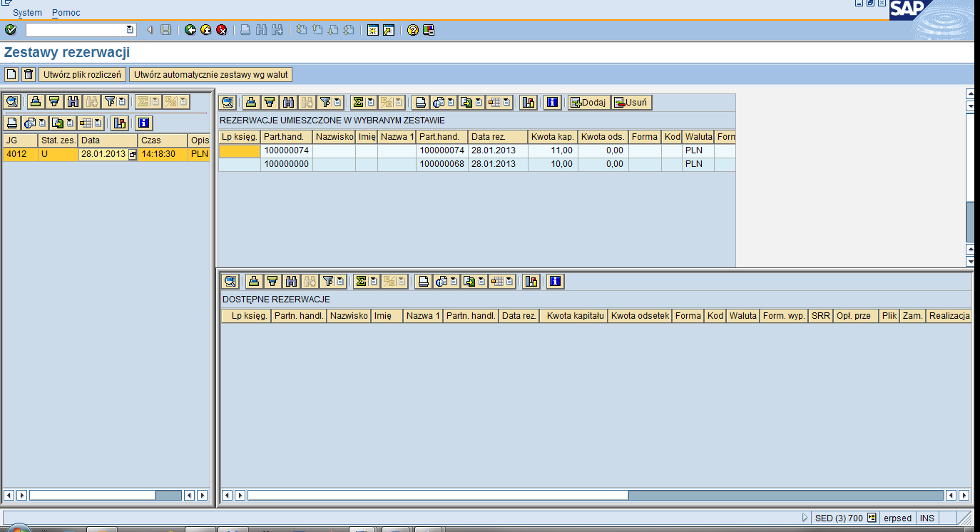Click the Customize Local Layout icon
980x532 pixels.
coord(428,30)
